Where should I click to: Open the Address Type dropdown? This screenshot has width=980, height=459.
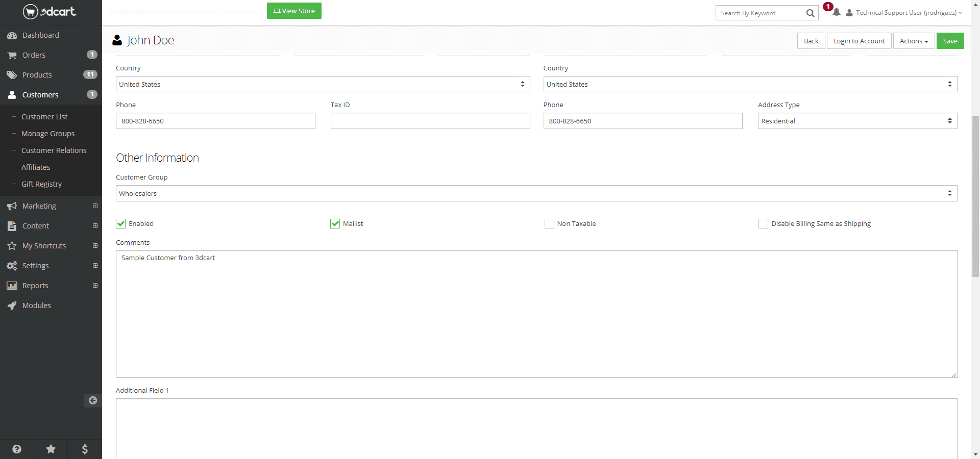(857, 121)
